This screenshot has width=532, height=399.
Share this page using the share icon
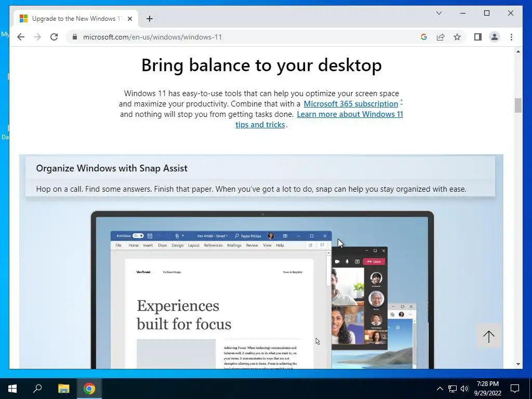(x=441, y=37)
